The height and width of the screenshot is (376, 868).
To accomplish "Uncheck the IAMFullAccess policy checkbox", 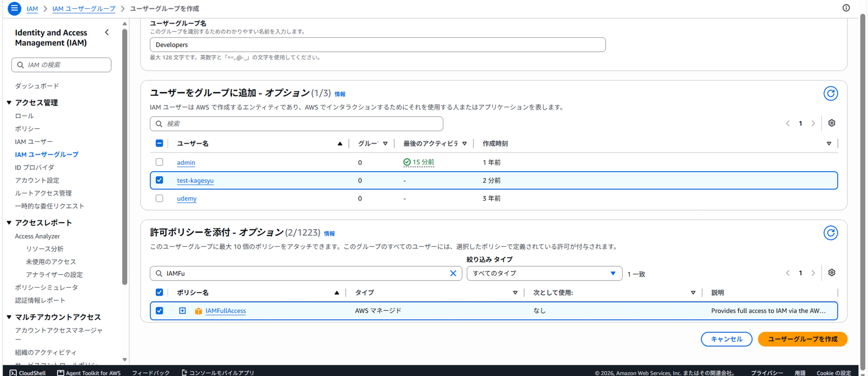I will click(159, 311).
